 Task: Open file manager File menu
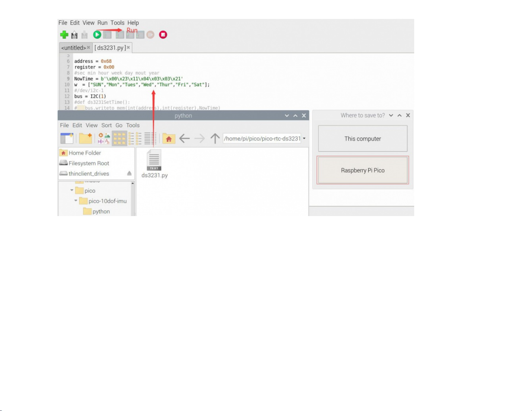[x=64, y=125]
